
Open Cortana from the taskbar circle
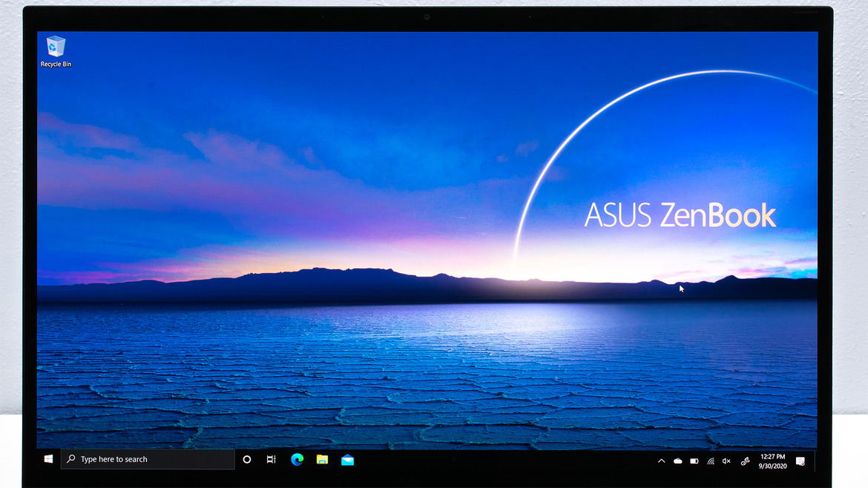[x=247, y=460]
